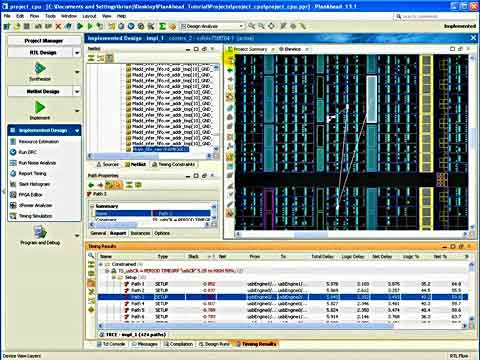Open the Implement options dropdown arrow
Screen dimensions: 480x360
point(77,111)
